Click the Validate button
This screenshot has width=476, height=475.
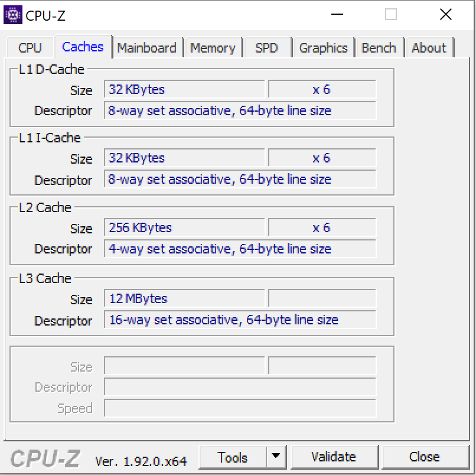pos(334,457)
